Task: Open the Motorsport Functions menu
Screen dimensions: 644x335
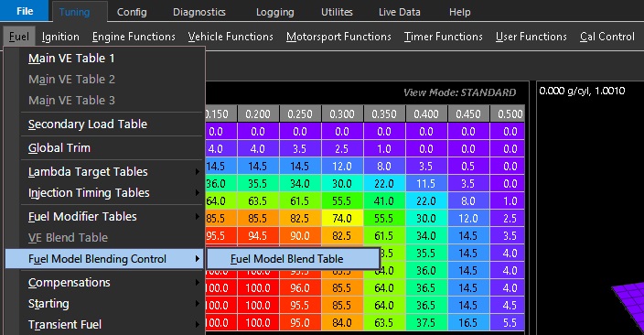Action: coord(338,37)
